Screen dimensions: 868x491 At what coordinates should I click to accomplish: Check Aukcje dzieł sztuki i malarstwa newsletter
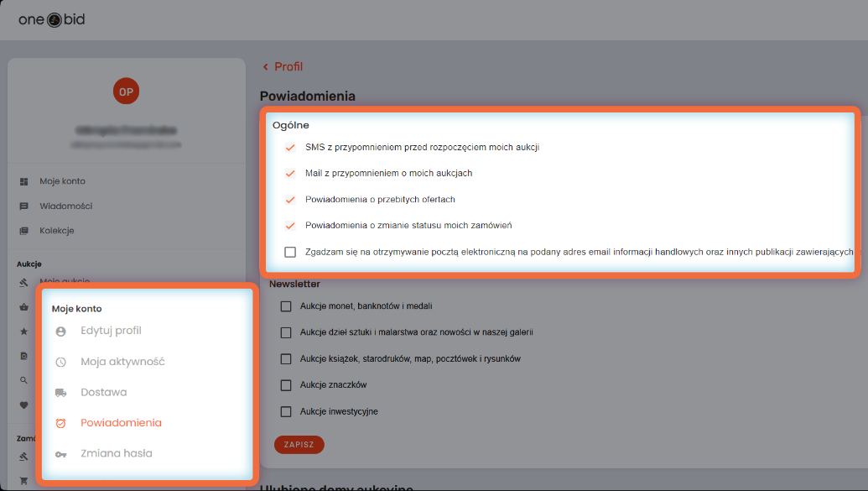(286, 332)
